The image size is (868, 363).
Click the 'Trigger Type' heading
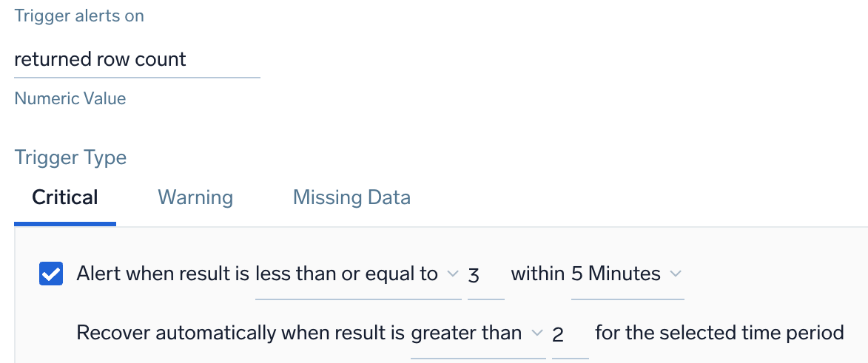click(x=70, y=157)
